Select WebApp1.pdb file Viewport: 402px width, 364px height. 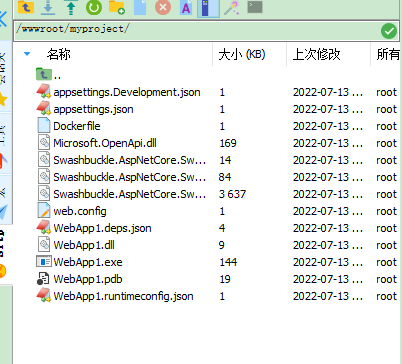click(x=88, y=279)
